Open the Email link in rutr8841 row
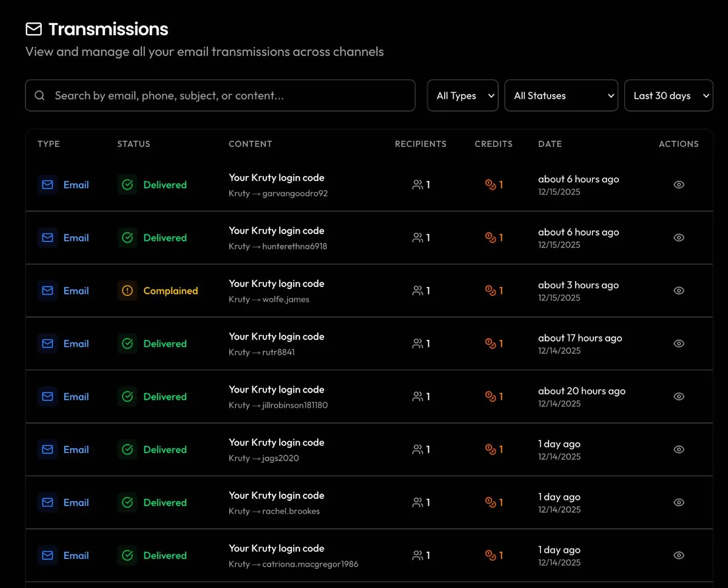Screen dimensions: 728x588 [x=76, y=343]
